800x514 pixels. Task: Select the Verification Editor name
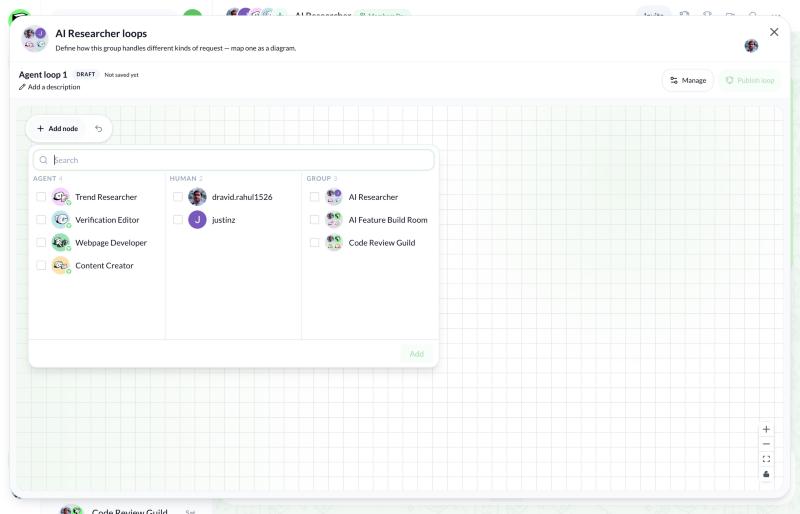tap(107, 220)
